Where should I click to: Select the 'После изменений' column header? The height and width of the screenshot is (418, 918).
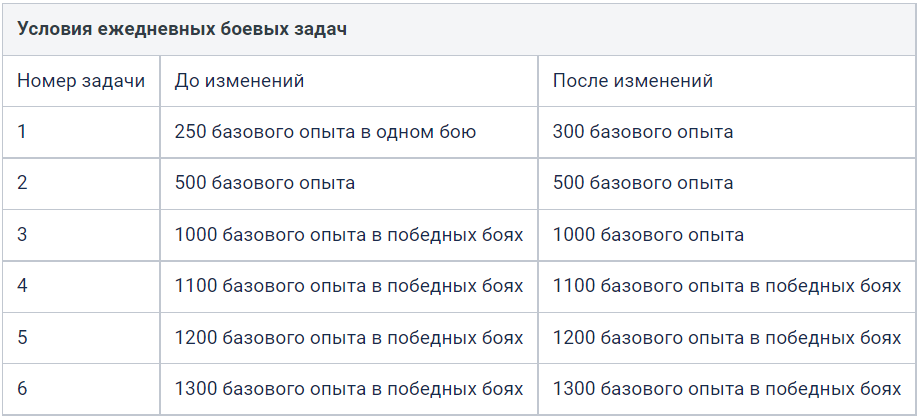tap(727, 81)
